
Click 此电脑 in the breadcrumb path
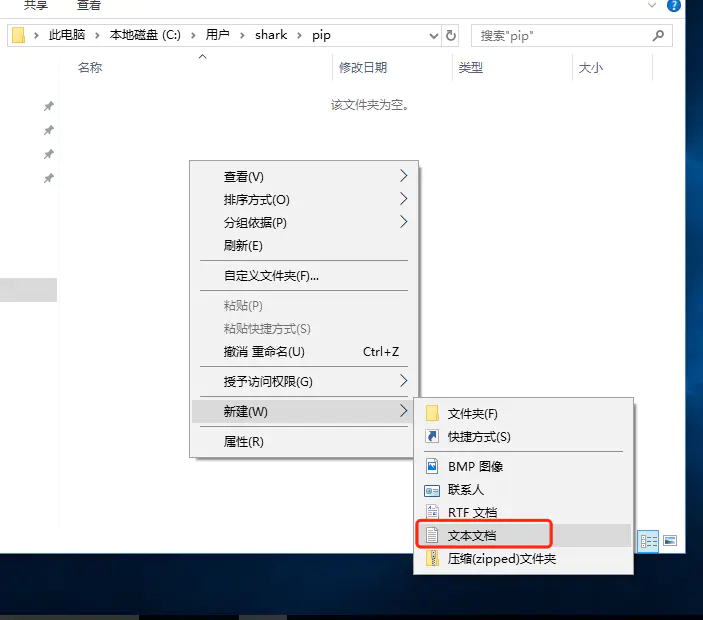(x=67, y=35)
